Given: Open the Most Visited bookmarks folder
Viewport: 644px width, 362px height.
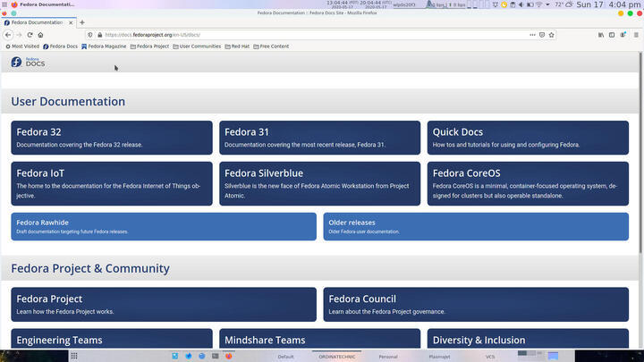Looking at the screenshot, I should tap(22, 46).
